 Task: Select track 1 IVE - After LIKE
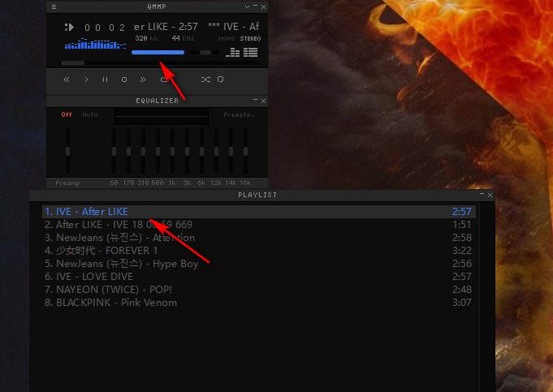(259, 212)
